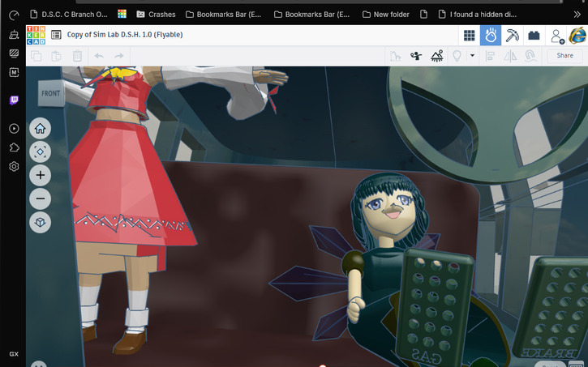Open the Bricks workspace icon

534,35
